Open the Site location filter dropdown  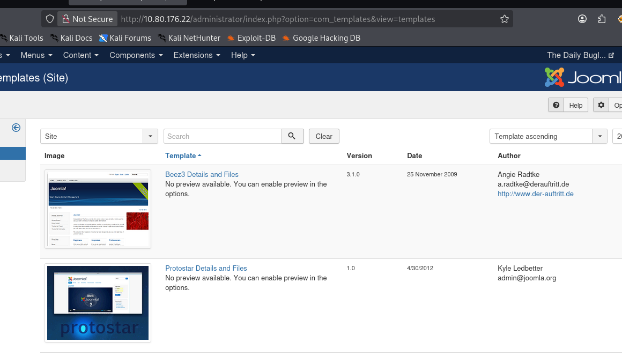coord(150,136)
